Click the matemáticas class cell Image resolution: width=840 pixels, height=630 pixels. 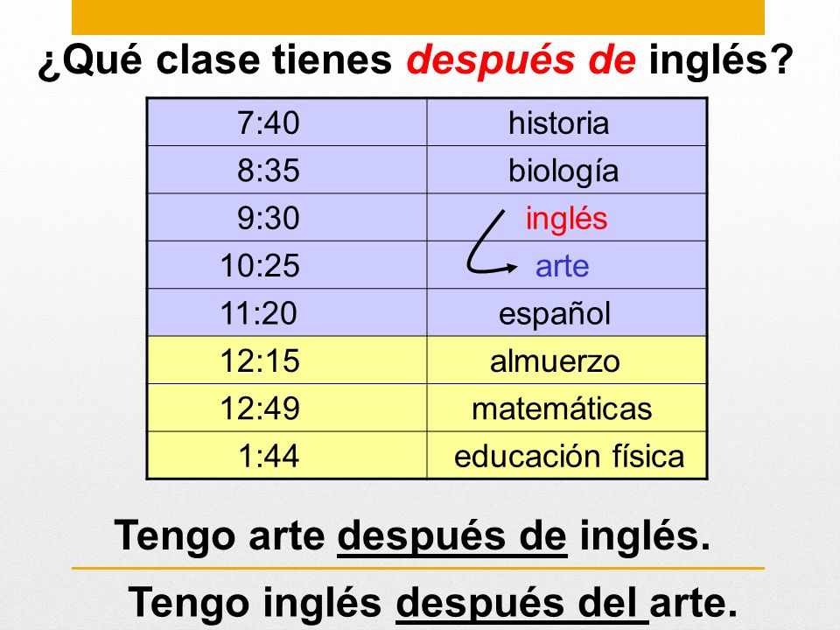(x=567, y=408)
